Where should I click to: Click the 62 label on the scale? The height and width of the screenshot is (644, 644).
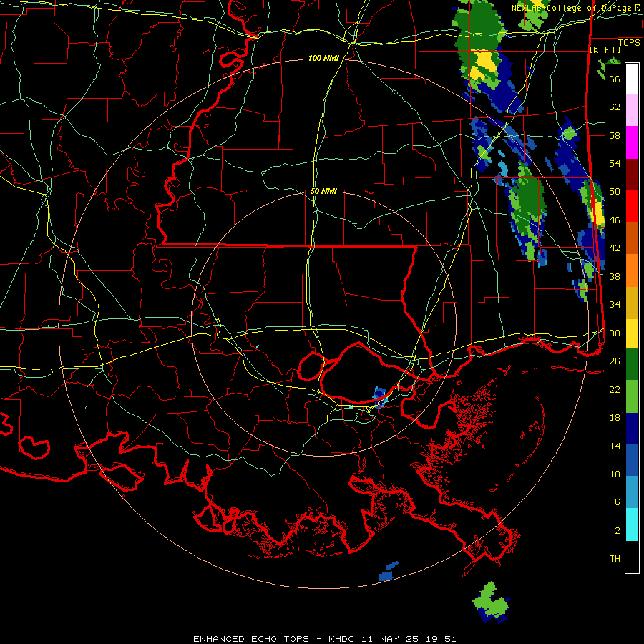[615, 107]
